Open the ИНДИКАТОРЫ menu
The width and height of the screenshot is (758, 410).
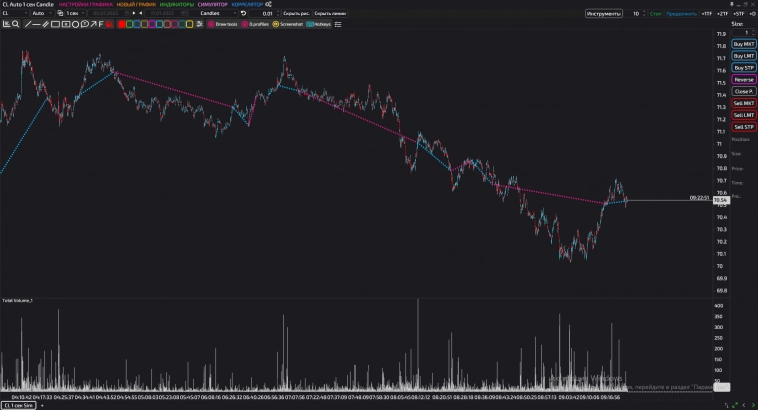pos(176,4)
